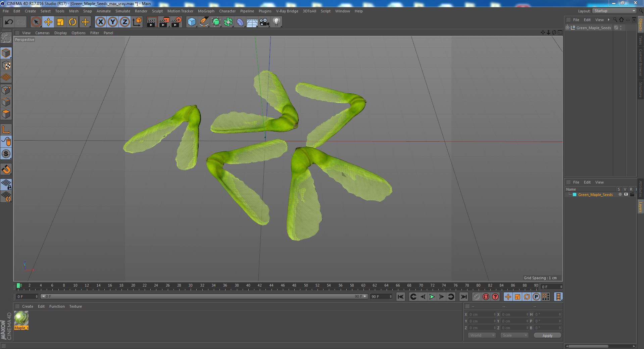Viewport: 644px width, 349px height.
Task: Expand Green_Maple_Seeds object tree
Action: point(567,28)
